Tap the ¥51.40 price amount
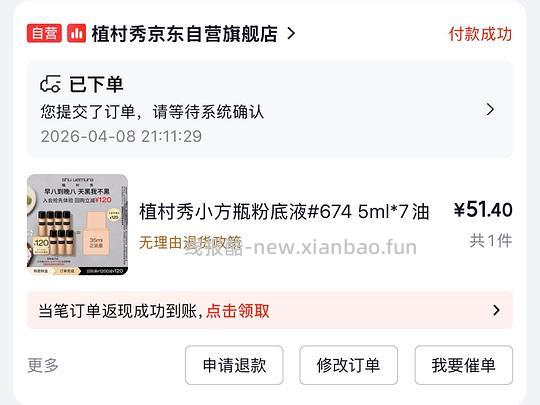 [483, 209]
